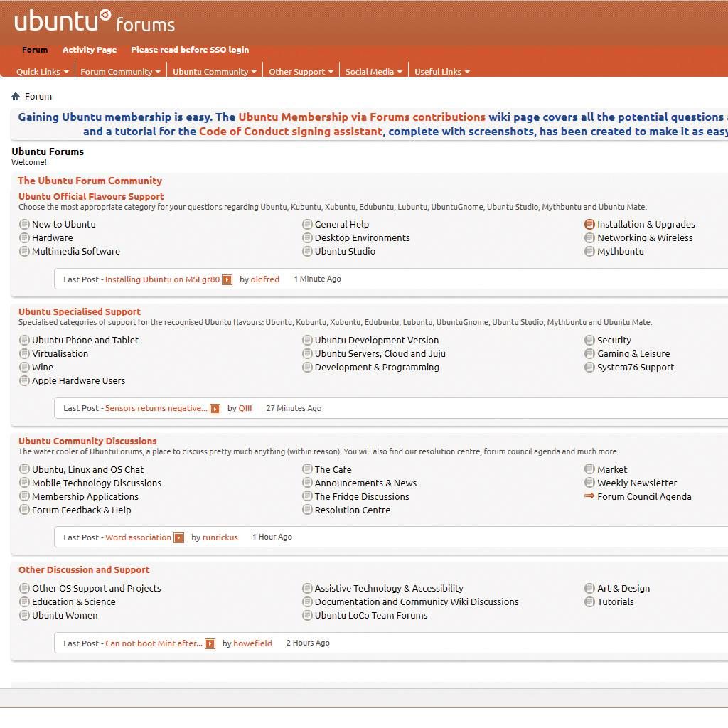Click the orange Installation & Upgrades forum icon
Screen dimensions: 728x728
[x=589, y=224]
